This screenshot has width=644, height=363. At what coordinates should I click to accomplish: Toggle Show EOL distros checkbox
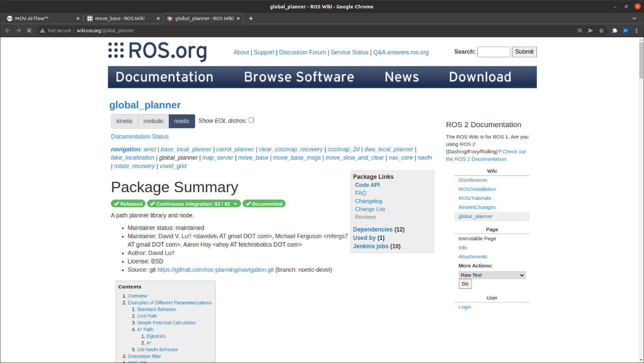(251, 120)
